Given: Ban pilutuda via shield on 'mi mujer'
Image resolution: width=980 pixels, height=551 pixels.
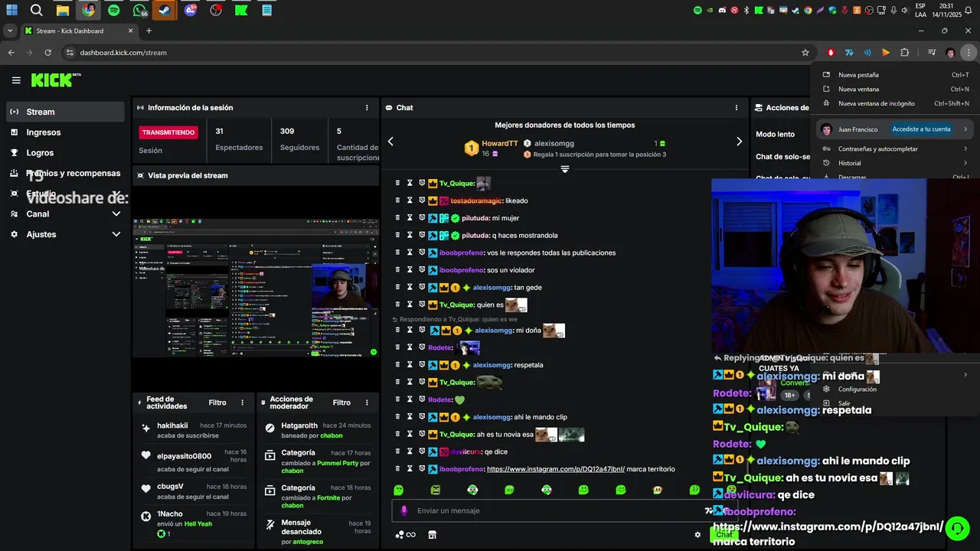Looking at the screenshot, I should (422, 218).
